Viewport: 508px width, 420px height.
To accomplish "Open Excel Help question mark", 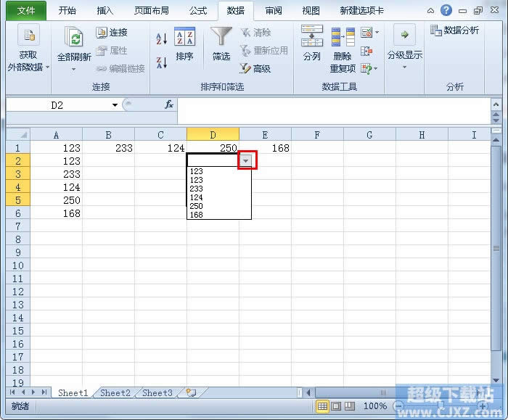I will [446, 10].
